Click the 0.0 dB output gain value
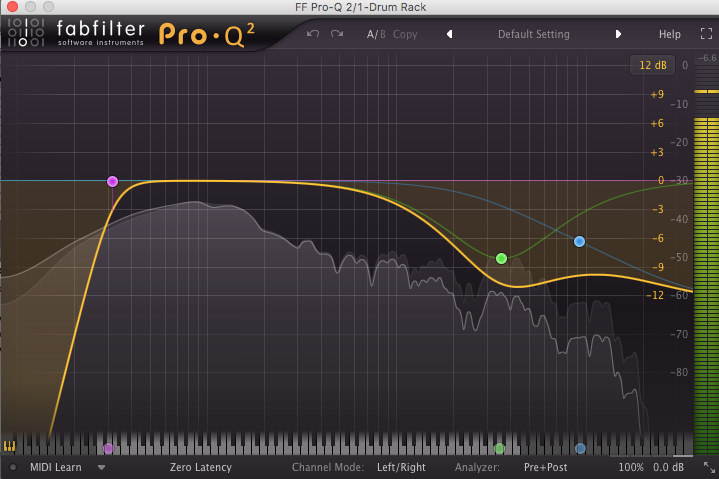The image size is (719, 479). 668,468
